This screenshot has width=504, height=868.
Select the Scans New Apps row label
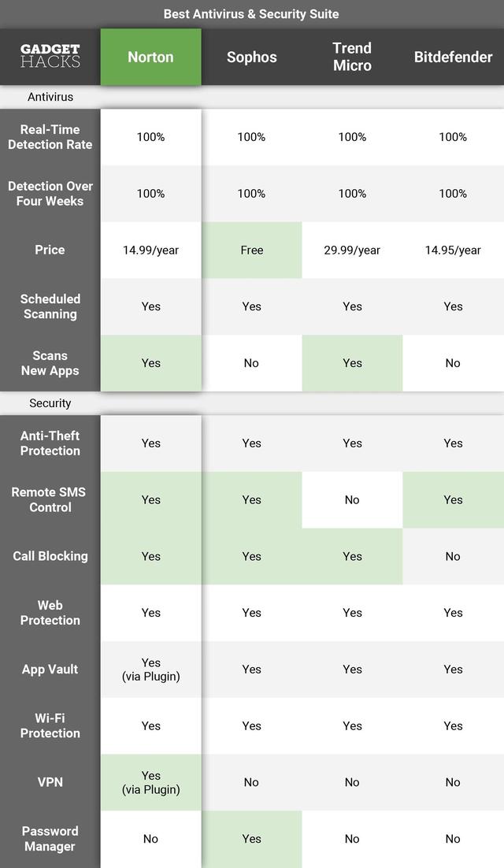(x=50, y=363)
